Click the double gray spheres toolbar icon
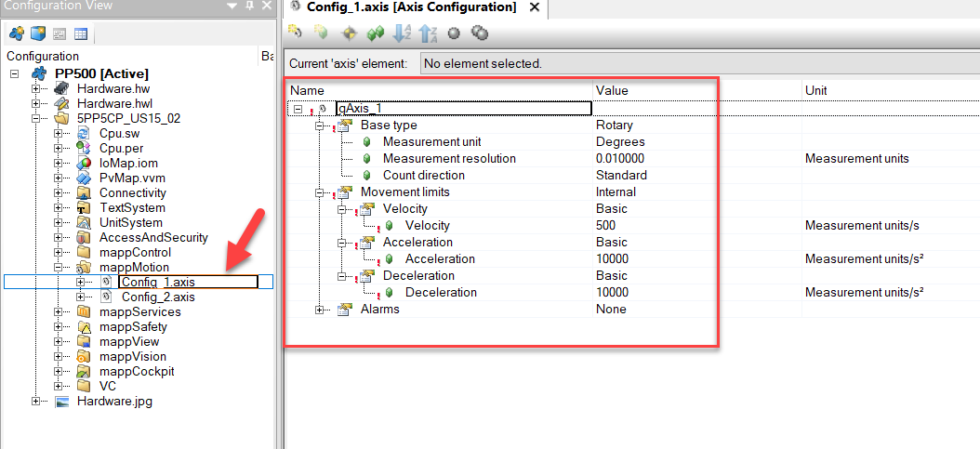This screenshot has height=449, width=980. 480,33
